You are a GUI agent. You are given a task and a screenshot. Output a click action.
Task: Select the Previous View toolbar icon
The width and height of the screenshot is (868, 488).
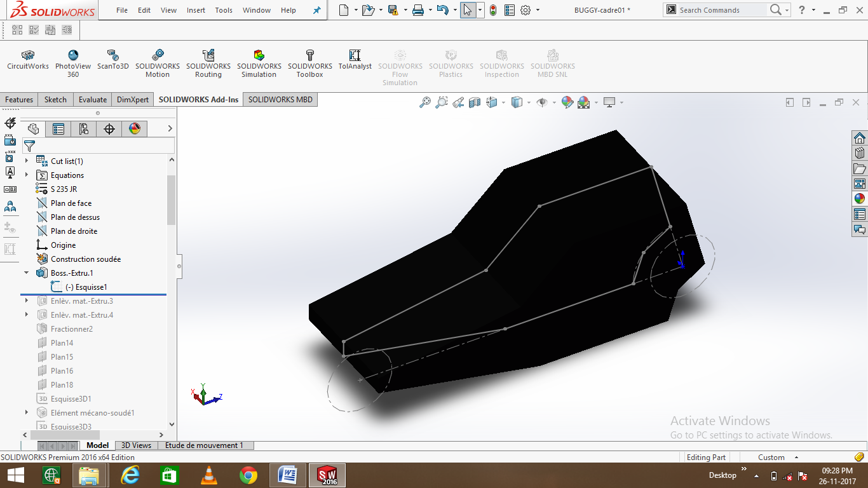pos(458,102)
